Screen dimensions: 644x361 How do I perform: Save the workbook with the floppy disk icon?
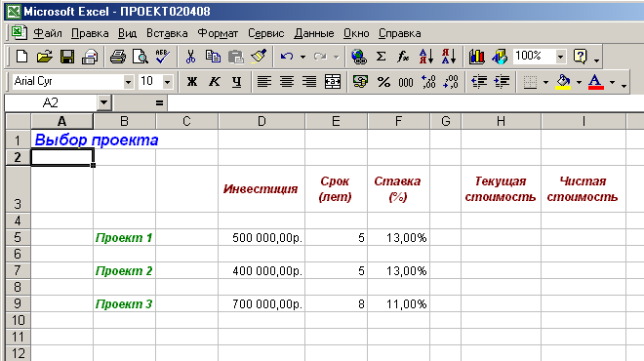[x=67, y=57]
